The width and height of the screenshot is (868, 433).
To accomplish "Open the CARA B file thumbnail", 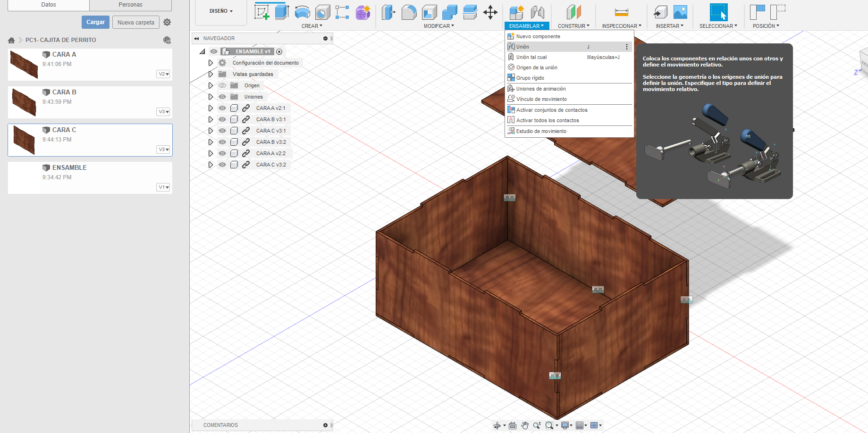I will (24, 102).
